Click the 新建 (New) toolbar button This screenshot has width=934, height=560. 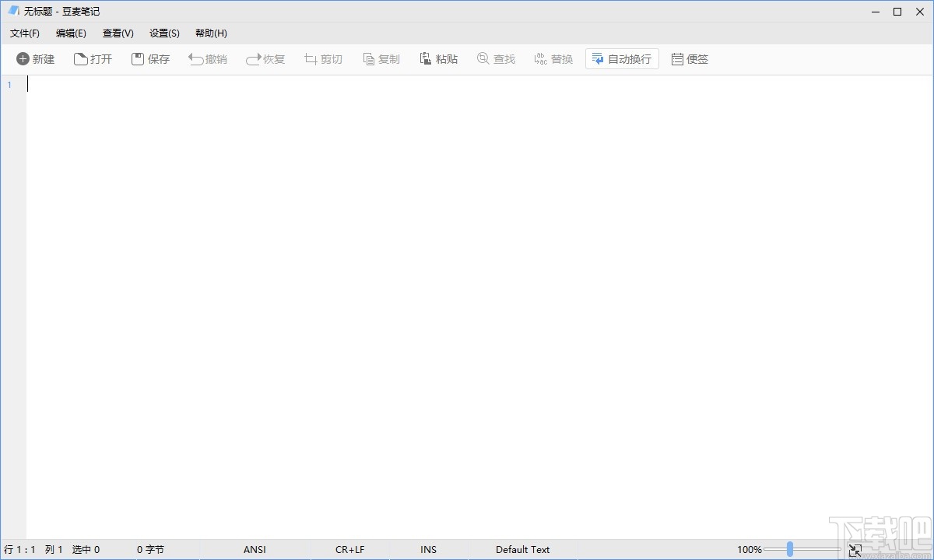pyautogui.click(x=36, y=59)
